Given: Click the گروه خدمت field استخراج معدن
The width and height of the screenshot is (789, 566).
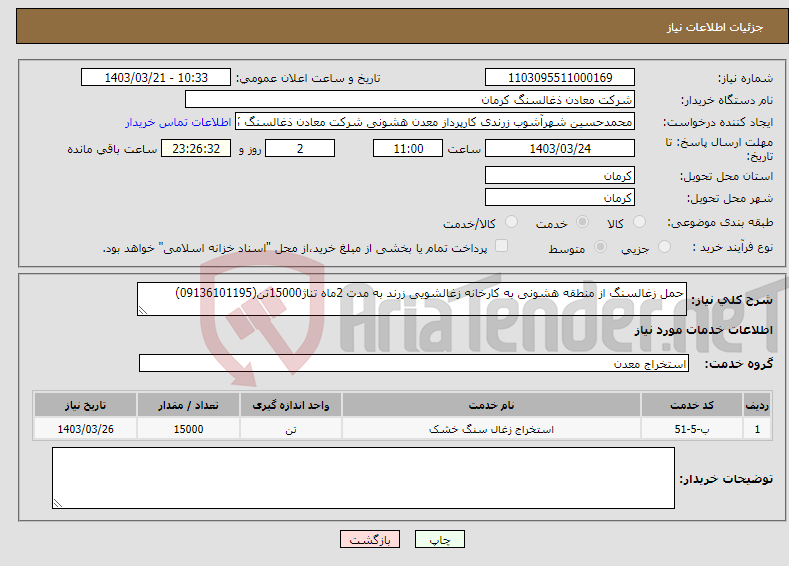Looking at the screenshot, I should [x=414, y=363].
